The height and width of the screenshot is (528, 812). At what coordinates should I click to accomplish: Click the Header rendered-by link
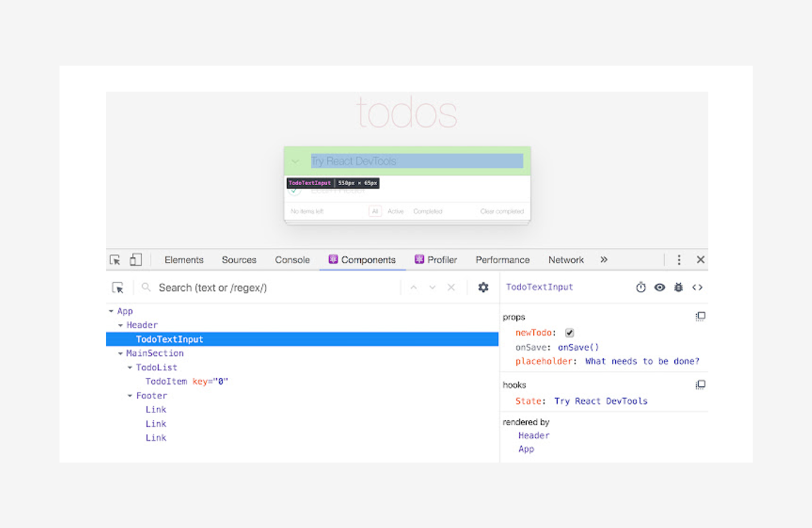pyautogui.click(x=533, y=435)
